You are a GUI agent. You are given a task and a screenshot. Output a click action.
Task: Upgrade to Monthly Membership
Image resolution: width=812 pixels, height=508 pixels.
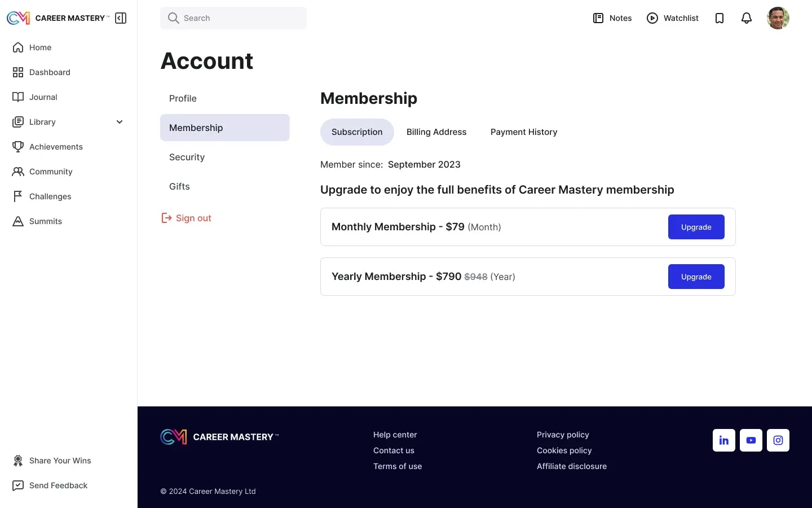[696, 227]
